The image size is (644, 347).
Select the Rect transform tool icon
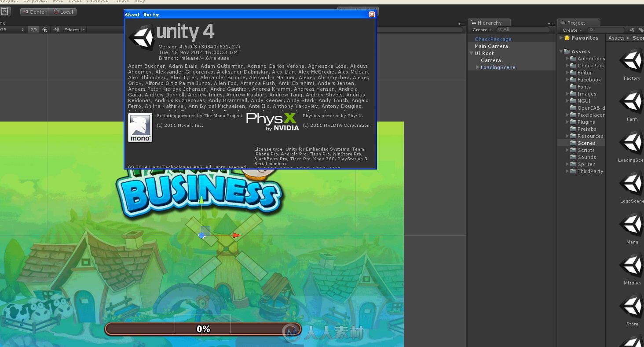[4, 11]
